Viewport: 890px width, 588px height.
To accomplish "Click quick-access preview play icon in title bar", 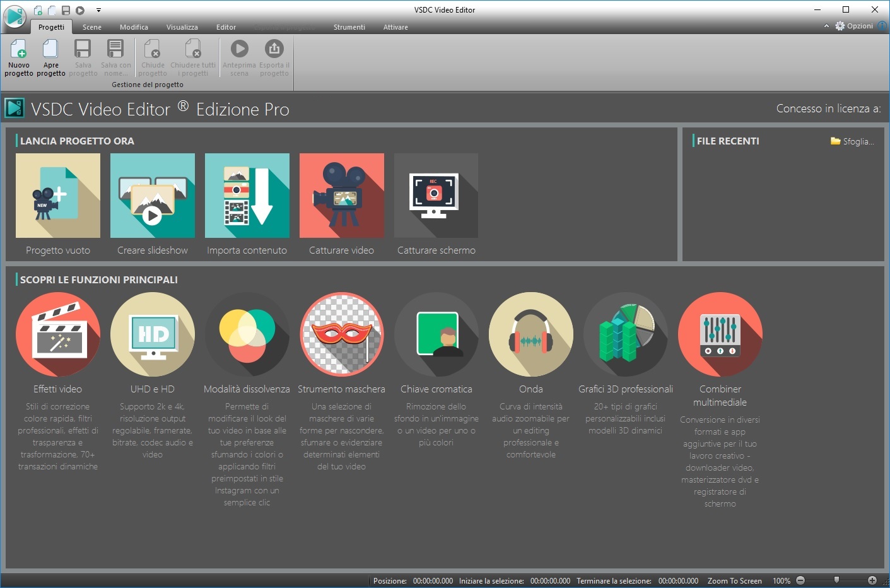I will (80, 10).
